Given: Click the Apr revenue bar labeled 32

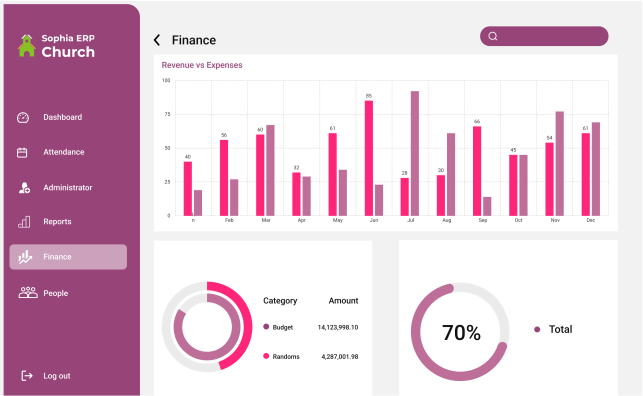Looking at the screenshot, I should coord(296,194).
